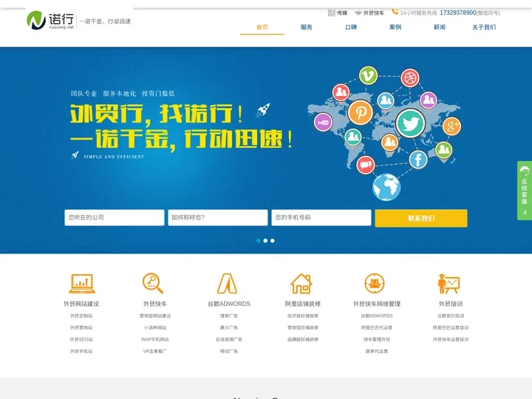Click the 展示广告 link

pos(229,327)
